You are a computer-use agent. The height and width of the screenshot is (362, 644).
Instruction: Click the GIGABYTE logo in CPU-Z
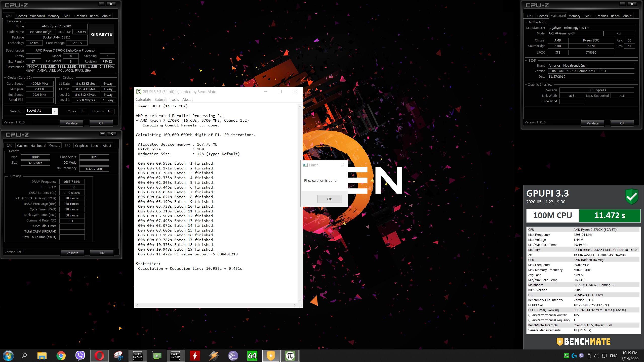[x=102, y=34]
